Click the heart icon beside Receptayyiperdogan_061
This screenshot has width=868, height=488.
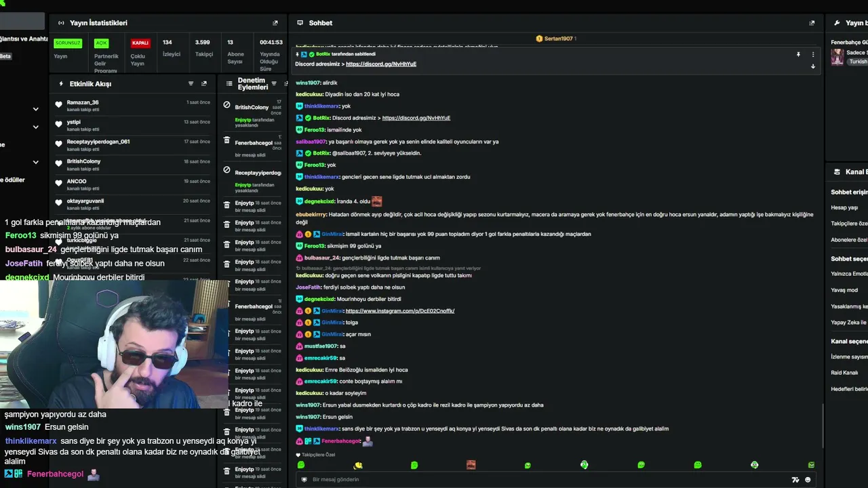tap(58, 144)
